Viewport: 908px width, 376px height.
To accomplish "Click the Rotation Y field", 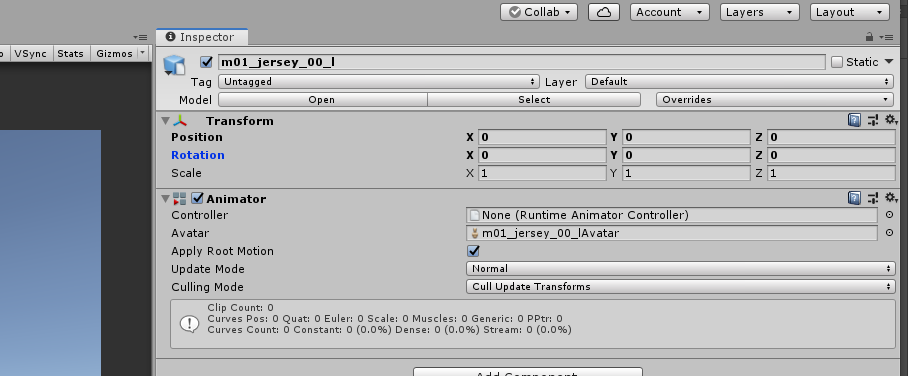I will (x=686, y=155).
